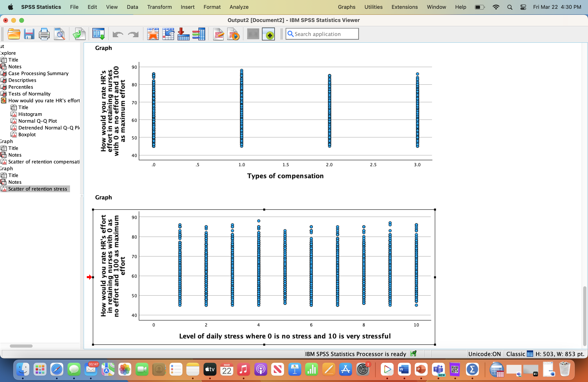Open macOS Control Center toggle icon
The image size is (588, 382).
[523, 7]
